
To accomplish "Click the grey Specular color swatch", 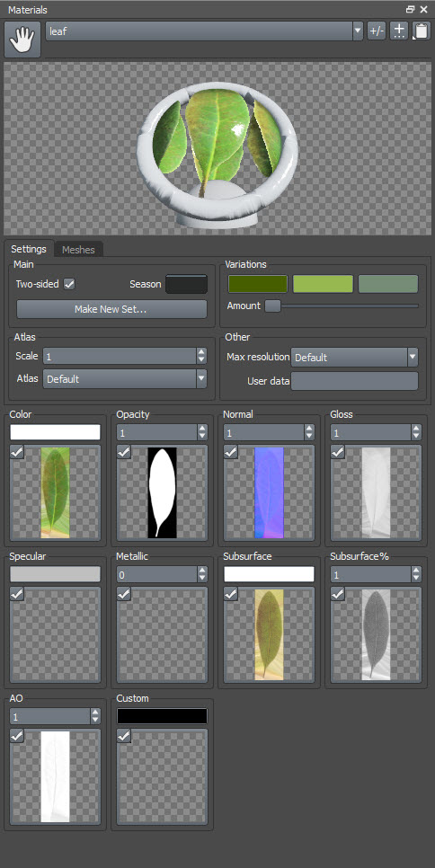I will [55, 574].
